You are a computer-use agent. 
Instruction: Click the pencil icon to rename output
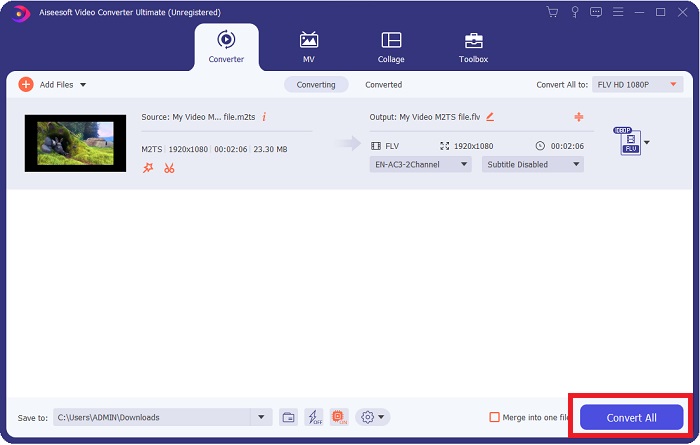click(489, 117)
